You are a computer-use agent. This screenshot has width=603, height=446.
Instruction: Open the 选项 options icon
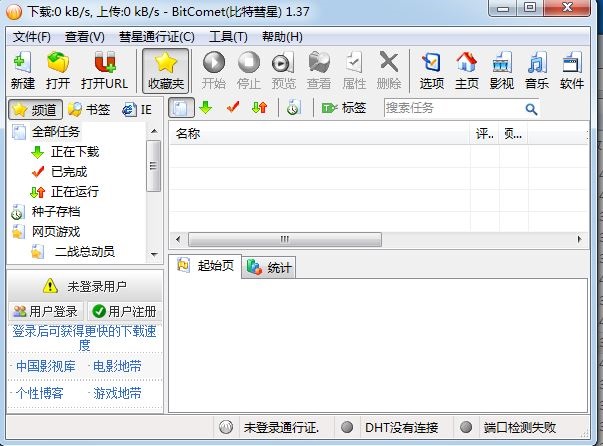(x=431, y=71)
